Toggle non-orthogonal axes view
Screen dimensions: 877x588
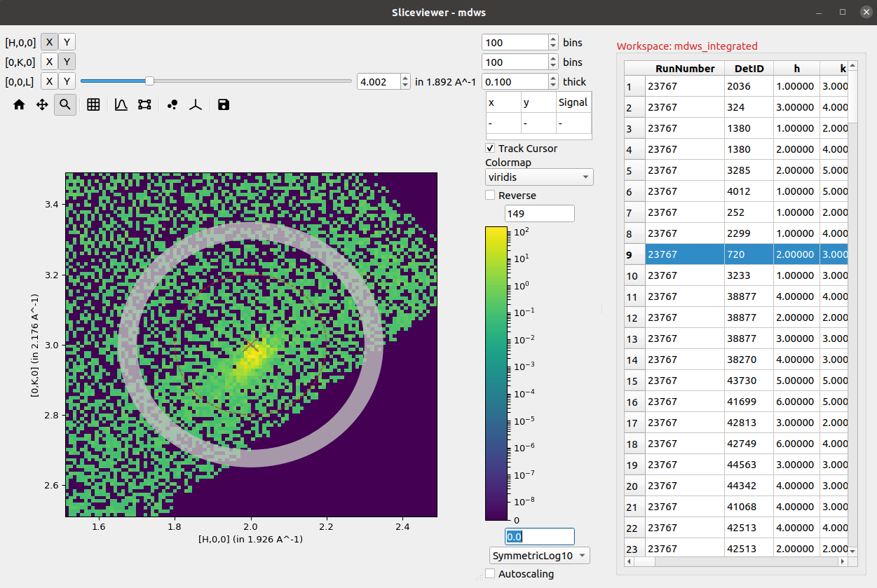196,104
